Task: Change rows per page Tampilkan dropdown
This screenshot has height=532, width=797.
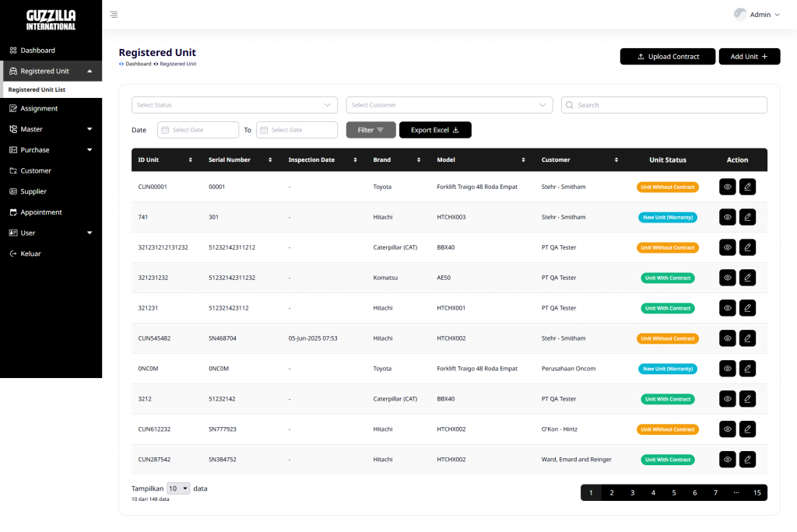Action: 178,488
